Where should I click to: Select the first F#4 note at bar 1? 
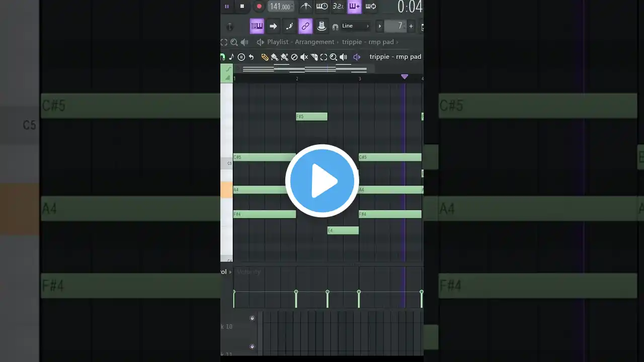[x=264, y=214]
